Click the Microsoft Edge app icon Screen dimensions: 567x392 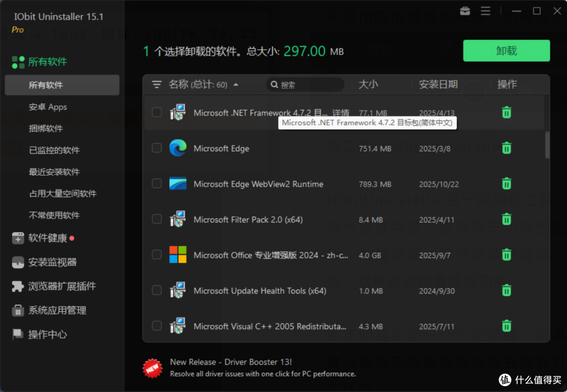(178, 148)
